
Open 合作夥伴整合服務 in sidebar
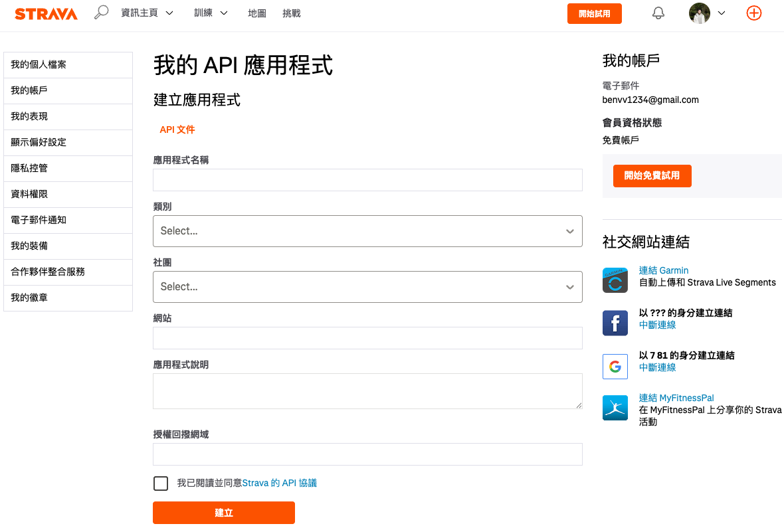tap(68, 272)
